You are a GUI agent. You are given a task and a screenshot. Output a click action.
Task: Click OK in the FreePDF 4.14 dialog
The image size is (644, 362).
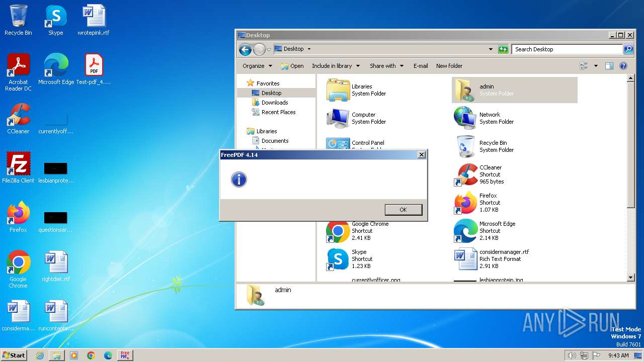point(403,210)
